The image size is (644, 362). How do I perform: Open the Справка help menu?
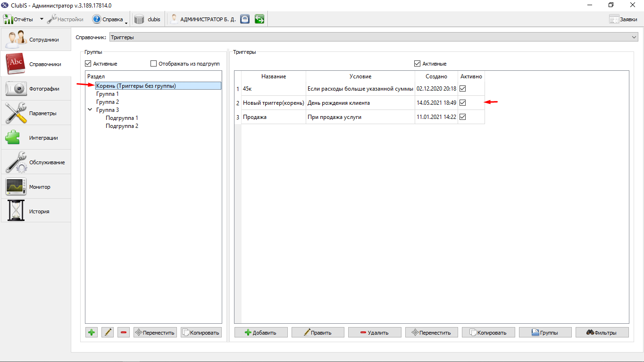click(109, 19)
